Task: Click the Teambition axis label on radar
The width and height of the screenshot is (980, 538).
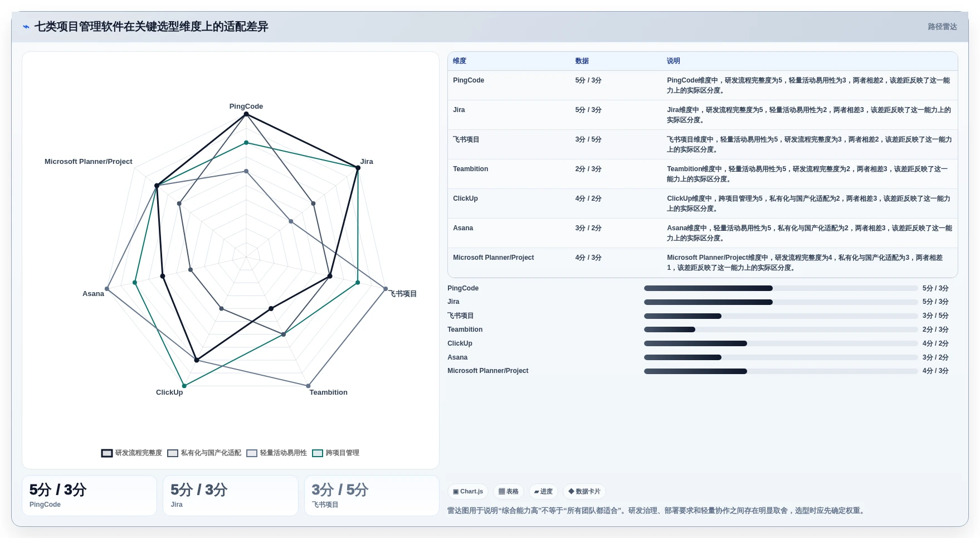Action: point(329,392)
